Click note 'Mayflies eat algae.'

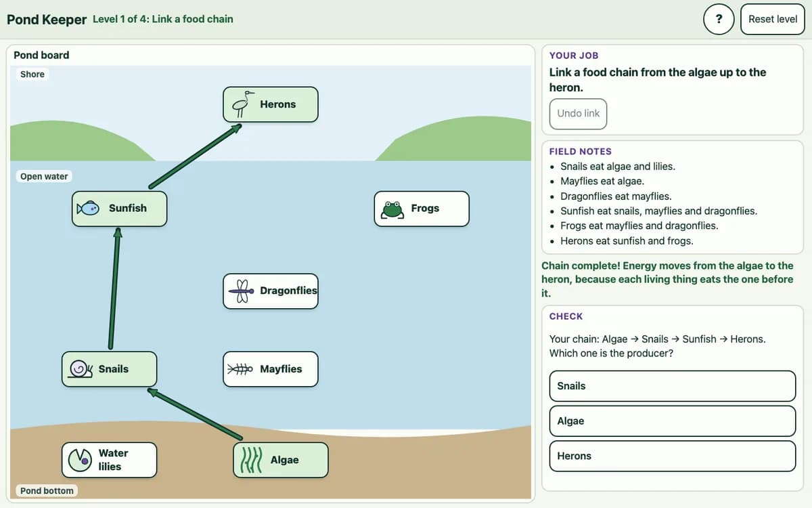602,181
